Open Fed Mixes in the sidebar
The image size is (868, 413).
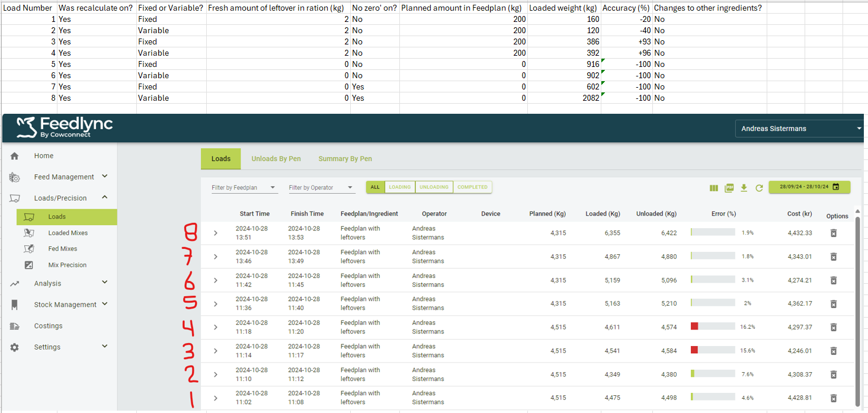click(63, 249)
